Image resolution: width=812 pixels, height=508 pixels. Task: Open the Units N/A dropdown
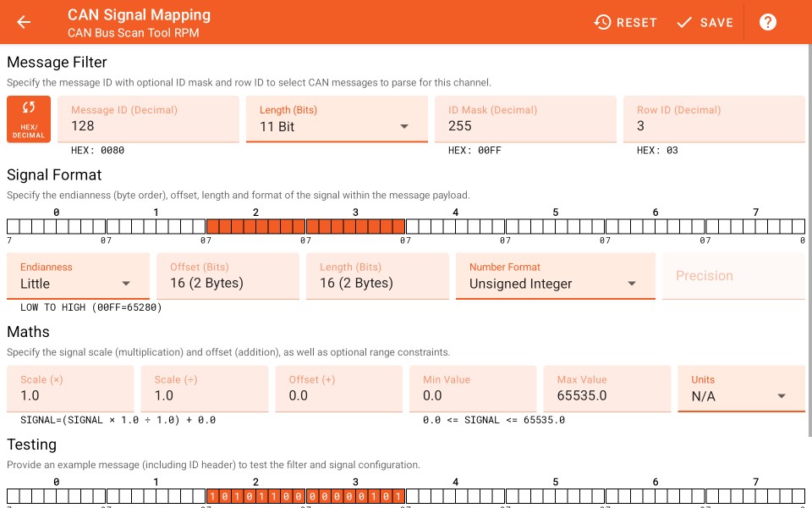741,389
